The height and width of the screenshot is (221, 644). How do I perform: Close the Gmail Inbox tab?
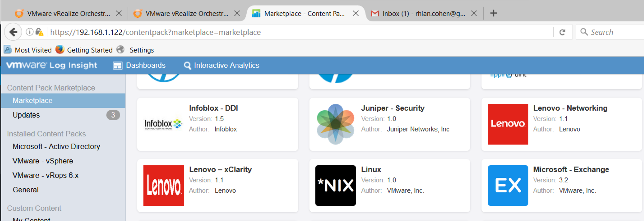474,13
